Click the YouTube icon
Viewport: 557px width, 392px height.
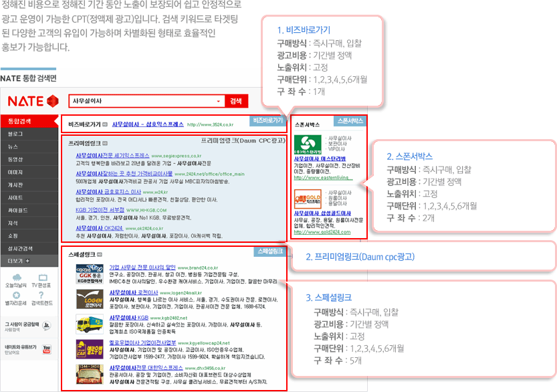click(x=47, y=349)
